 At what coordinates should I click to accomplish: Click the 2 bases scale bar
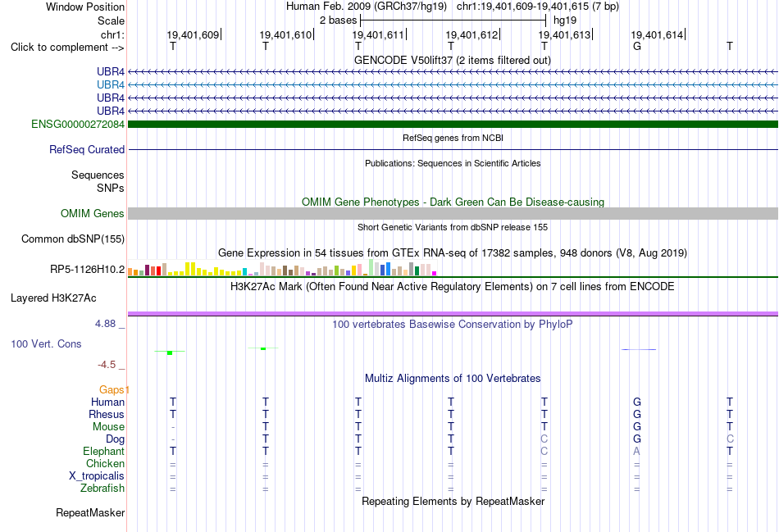click(453, 20)
